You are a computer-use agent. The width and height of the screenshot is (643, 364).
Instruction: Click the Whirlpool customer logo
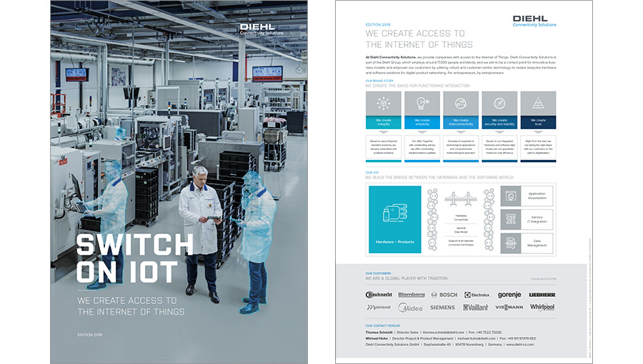pyautogui.click(x=542, y=307)
